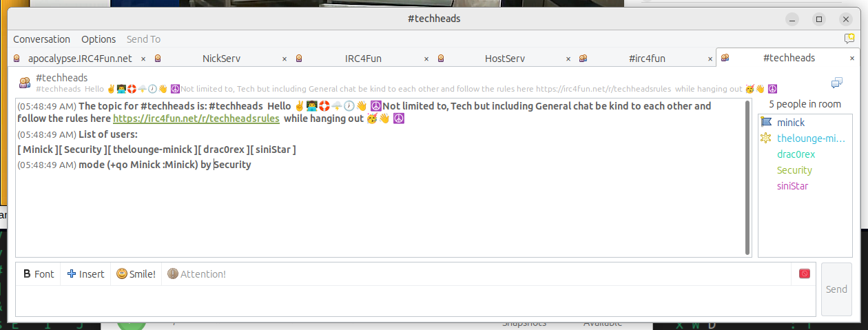Screen dimensions: 868x330
Task: Click the red record icon in formatting toolbar
Action: click(x=804, y=274)
